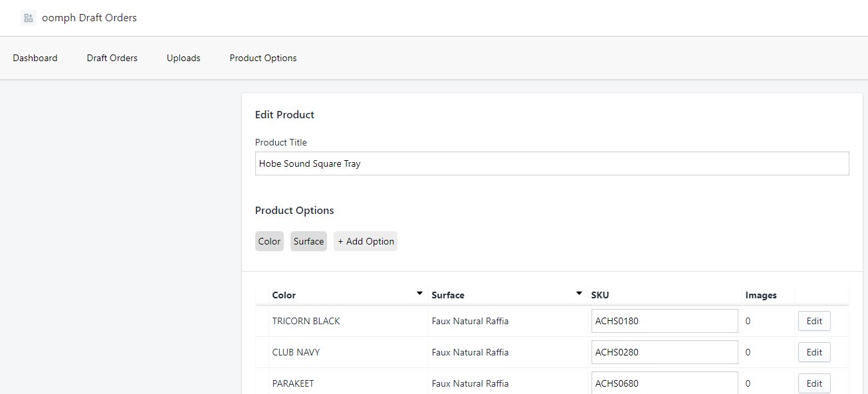Select the Surface option tag
The image size is (868, 394).
pyautogui.click(x=308, y=241)
